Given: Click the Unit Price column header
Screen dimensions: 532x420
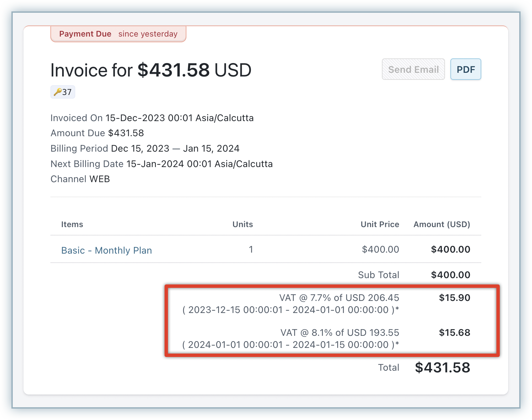Looking at the screenshot, I should click(x=380, y=224).
